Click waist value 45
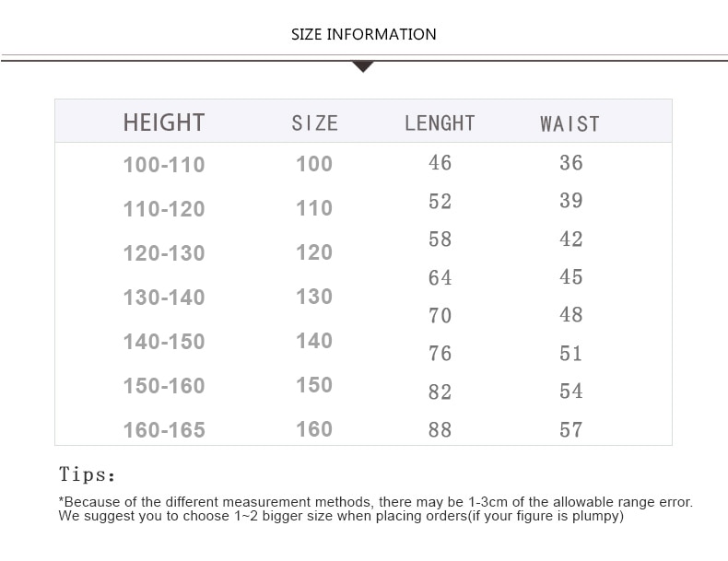Viewport: 728px width, 561px height. [571, 277]
